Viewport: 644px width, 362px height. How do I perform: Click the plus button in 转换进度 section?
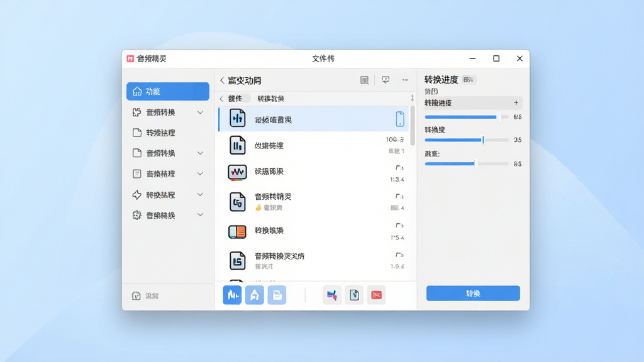[516, 102]
